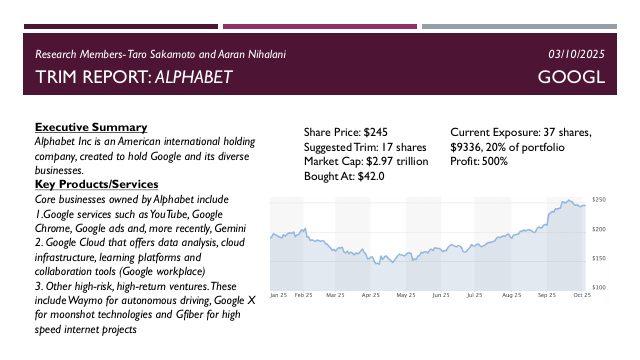The image size is (640, 360).
Task: Select the TRIM REPORT: ALPHABET title
Action: click(x=134, y=77)
